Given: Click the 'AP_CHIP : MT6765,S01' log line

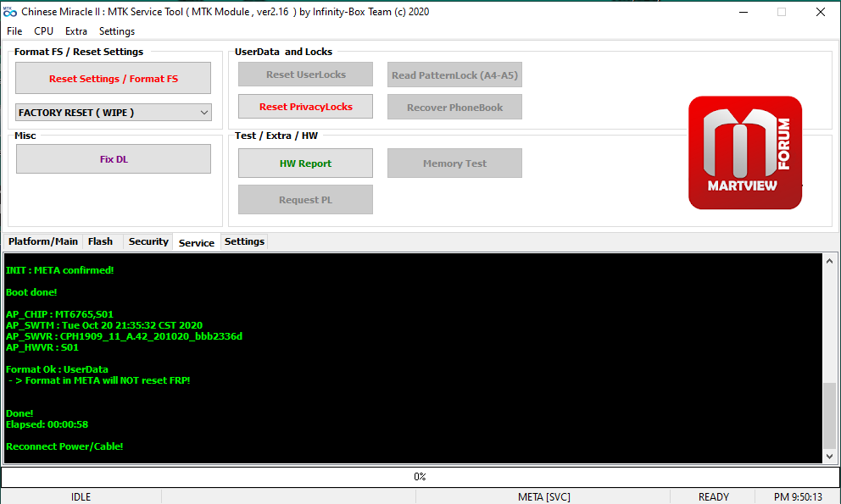Looking at the screenshot, I should click(x=59, y=314).
